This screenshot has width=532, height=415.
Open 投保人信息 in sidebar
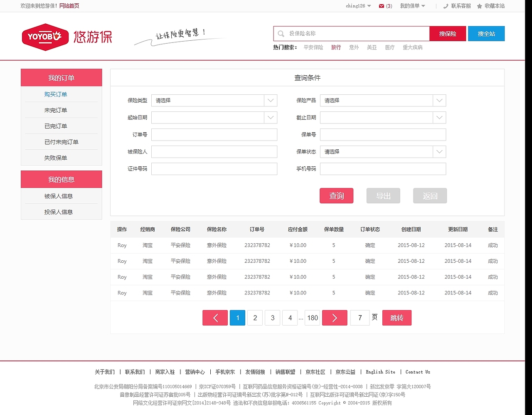(x=59, y=212)
